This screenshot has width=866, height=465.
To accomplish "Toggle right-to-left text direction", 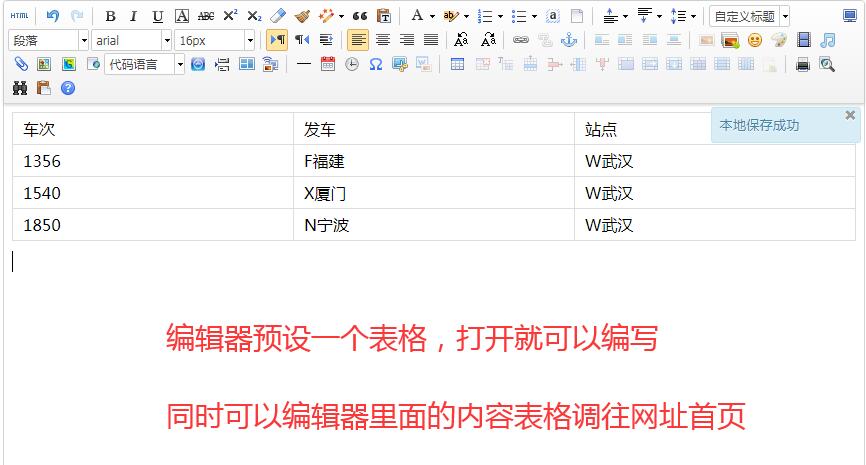I will pos(302,40).
